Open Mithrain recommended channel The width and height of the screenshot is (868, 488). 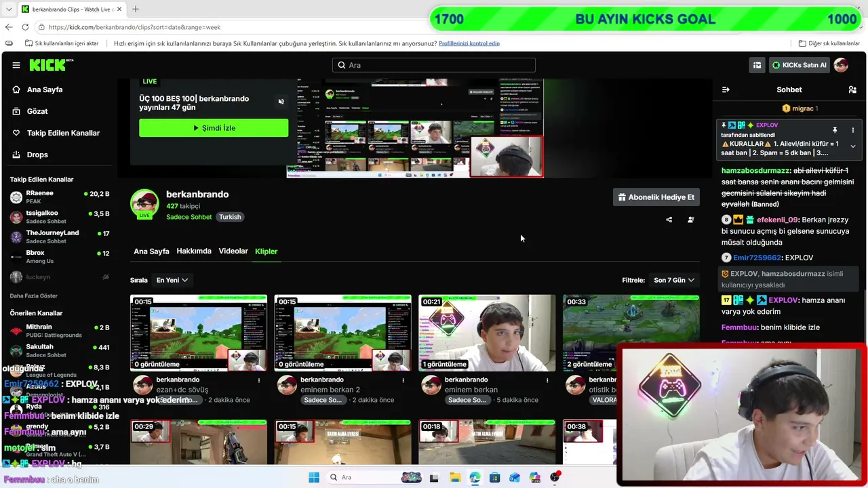(x=60, y=331)
